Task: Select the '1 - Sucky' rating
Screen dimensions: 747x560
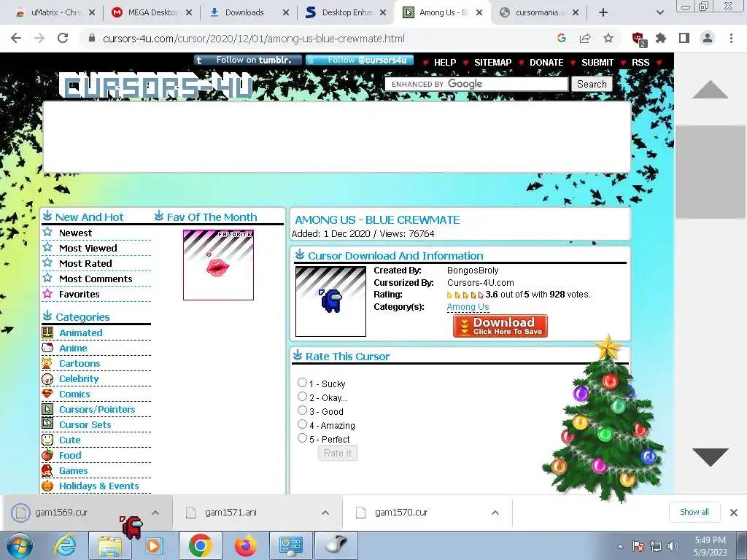Action: [x=302, y=382]
